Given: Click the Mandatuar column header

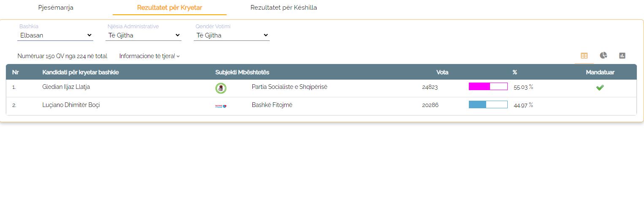Looking at the screenshot, I should point(600,72).
